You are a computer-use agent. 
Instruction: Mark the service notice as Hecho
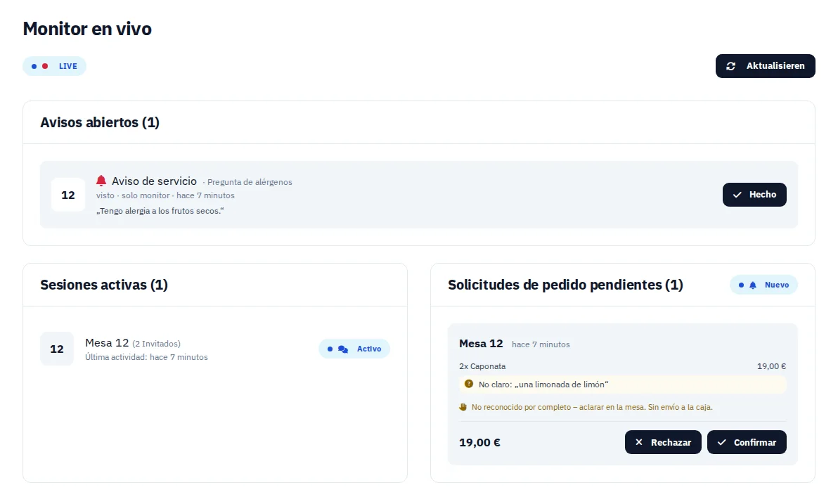pyautogui.click(x=754, y=195)
